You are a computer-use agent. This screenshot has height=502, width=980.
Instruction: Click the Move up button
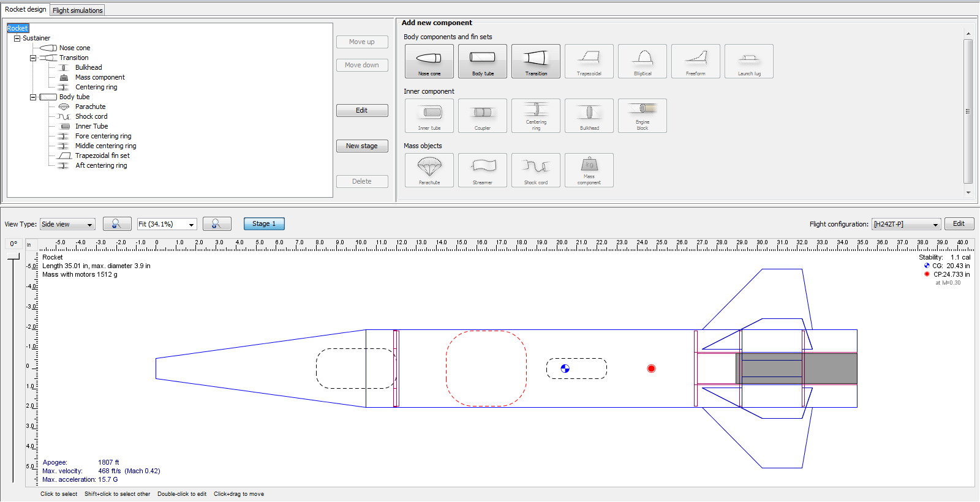coord(362,42)
